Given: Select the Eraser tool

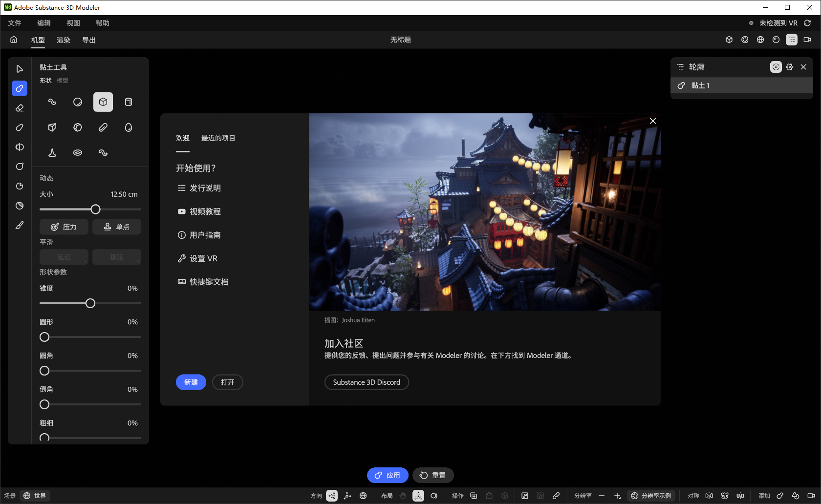Looking at the screenshot, I should (20, 108).
